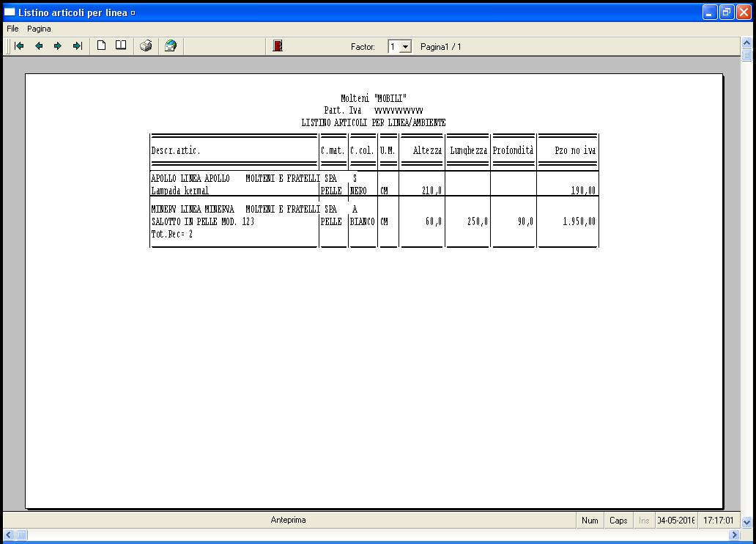Click the '1.950,00' price value
756x544 pixels.
(579, 221)
